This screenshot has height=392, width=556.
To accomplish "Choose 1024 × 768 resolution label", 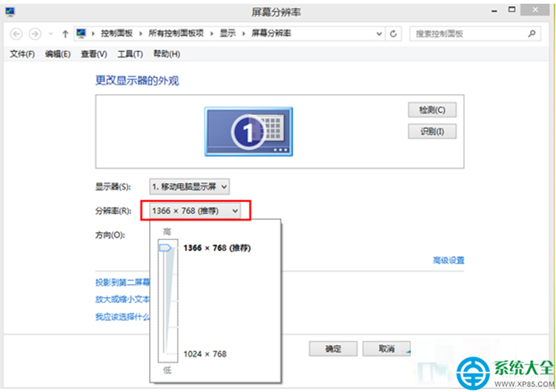I will click(205, 353).
